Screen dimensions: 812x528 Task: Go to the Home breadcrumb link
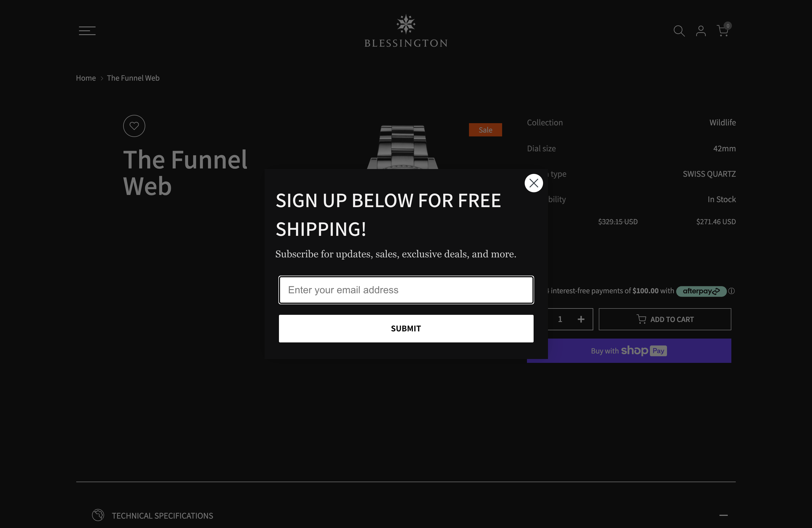coord(86,78)
